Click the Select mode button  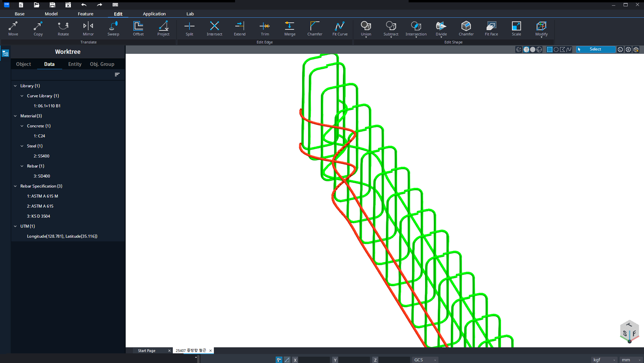pyautogui.click(x=595, y=49)
